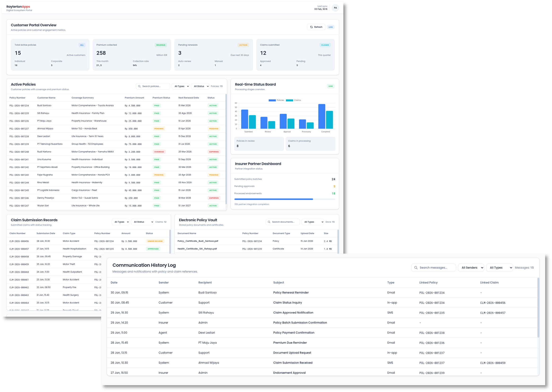Click the Search messages input field
This screenshot has height=392, width=552.
[x=433, y=268]
